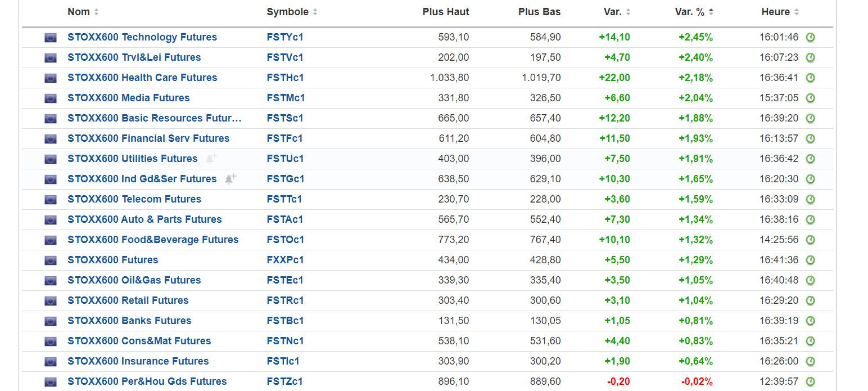
Task: Click the clock icon in Banks Futures row
Action: tap(810, 321)
